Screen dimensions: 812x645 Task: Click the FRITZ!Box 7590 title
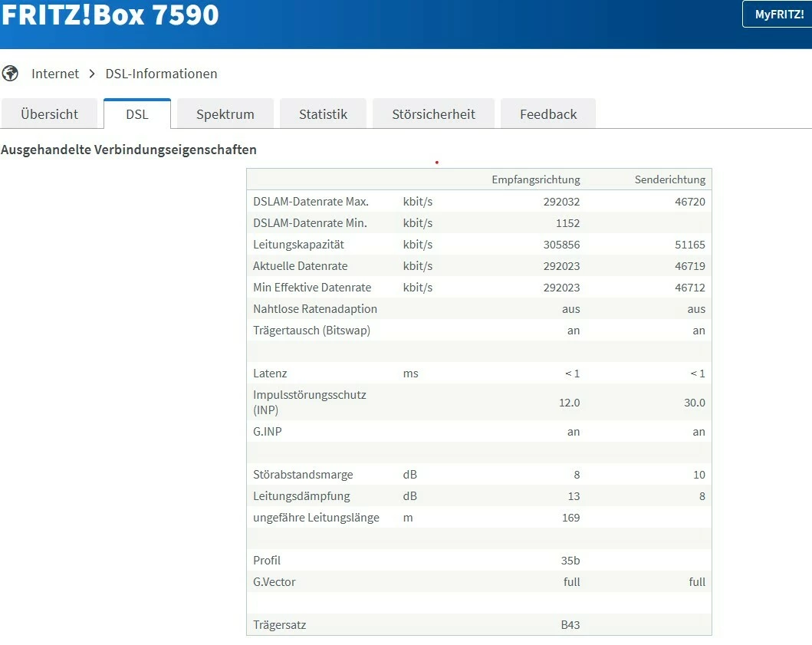pyautogui.click(x=110, y=15)
